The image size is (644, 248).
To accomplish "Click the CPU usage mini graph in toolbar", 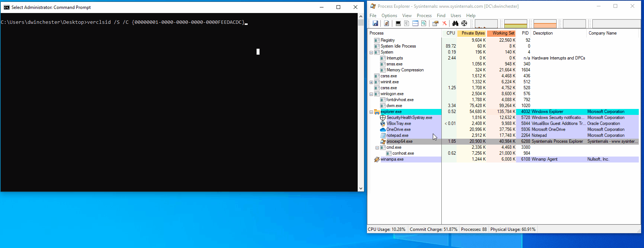I will 486,24.
